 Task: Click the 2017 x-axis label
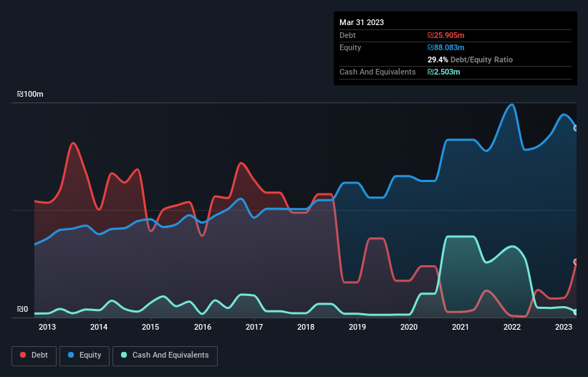(254, 327)
